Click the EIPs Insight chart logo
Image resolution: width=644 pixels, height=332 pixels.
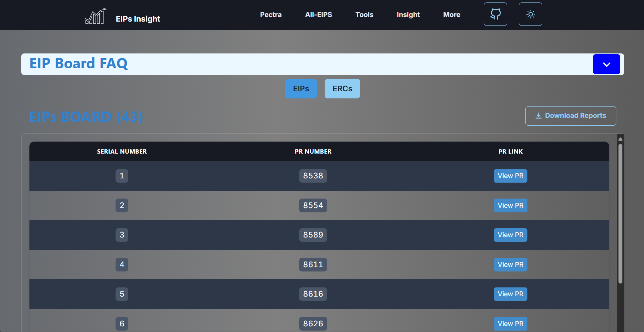coord(95,16)
